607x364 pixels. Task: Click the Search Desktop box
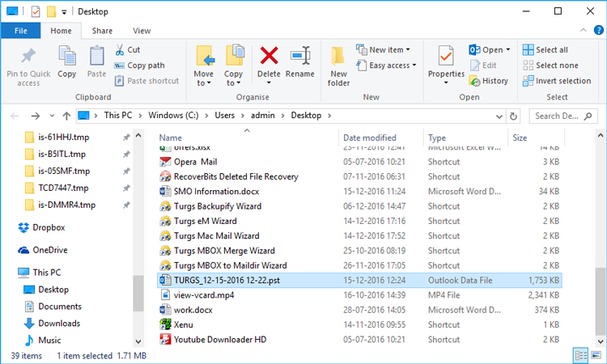562,116
